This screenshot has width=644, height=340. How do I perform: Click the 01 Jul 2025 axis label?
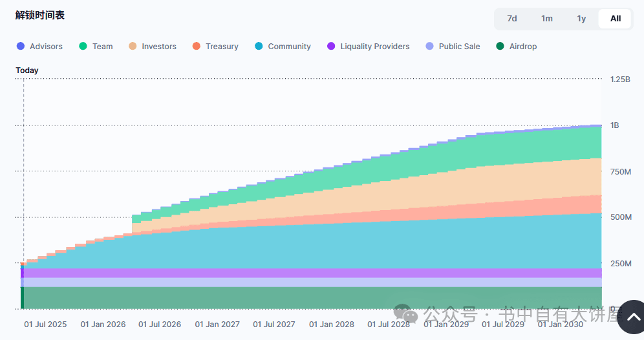point(45,324)
